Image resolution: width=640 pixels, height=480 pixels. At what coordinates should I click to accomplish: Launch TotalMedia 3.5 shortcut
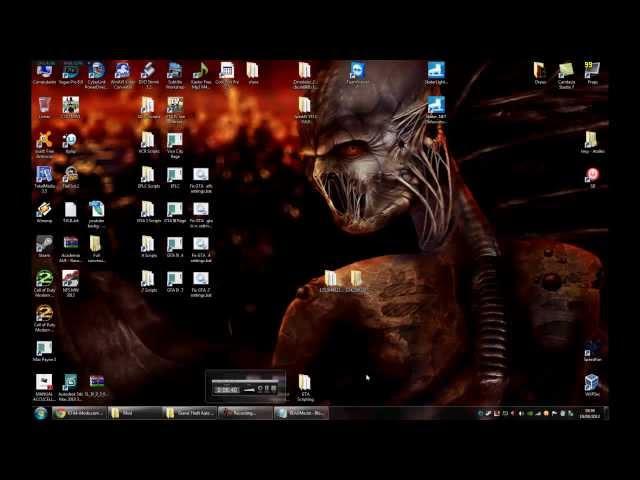click(x=44, y=179)
